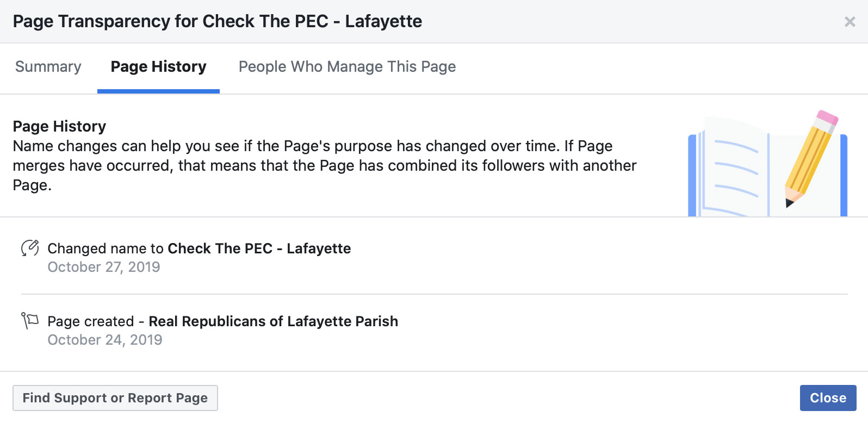Click bold new name Check The PEC - Lafayette

[259, 248]
